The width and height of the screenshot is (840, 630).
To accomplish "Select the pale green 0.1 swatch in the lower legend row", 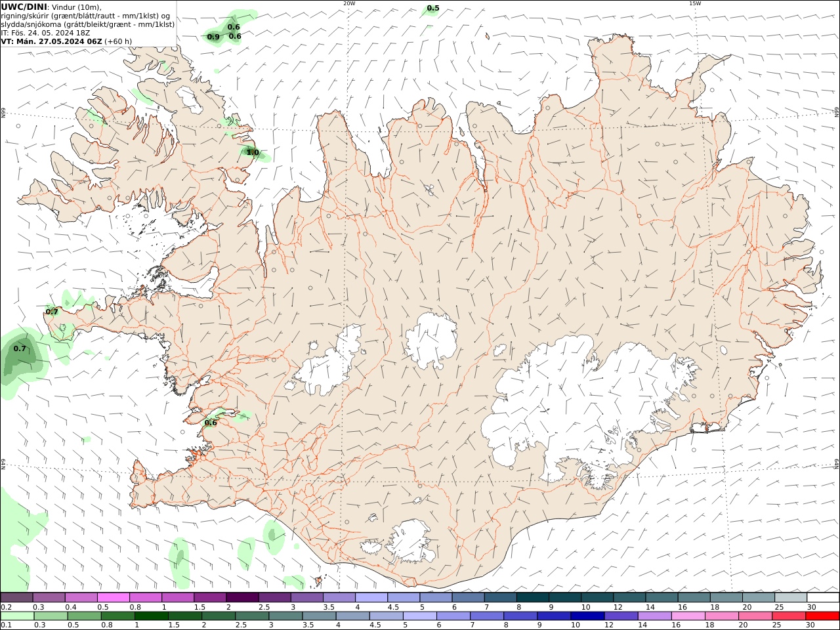I will pos(17,616).
